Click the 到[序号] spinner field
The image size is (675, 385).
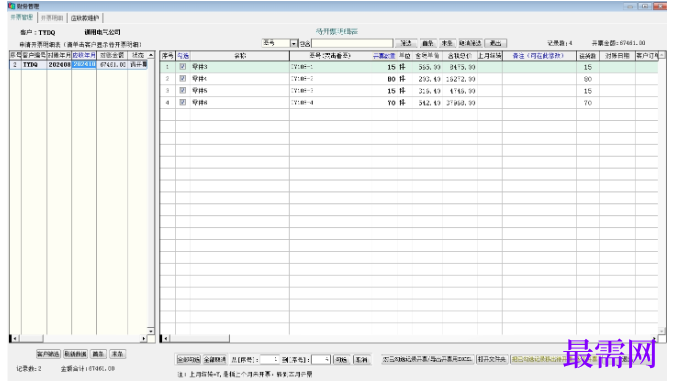321,359
